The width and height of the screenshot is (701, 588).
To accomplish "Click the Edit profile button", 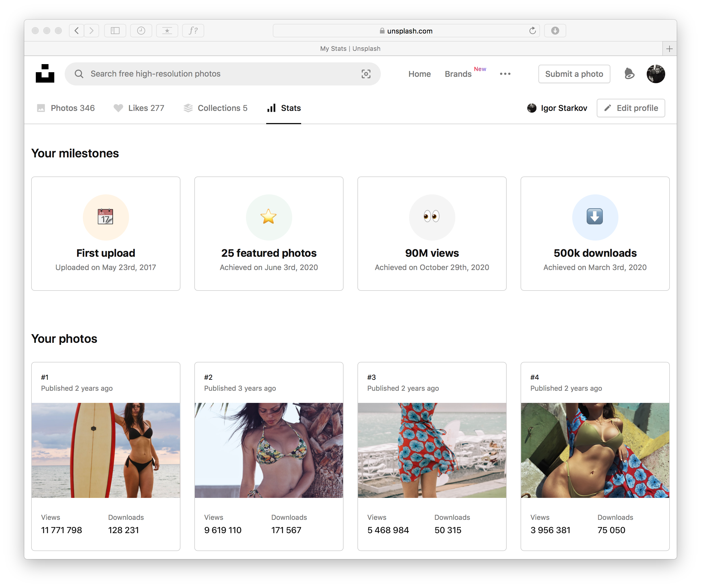I will pyautogui.click(x=630, y=108).
